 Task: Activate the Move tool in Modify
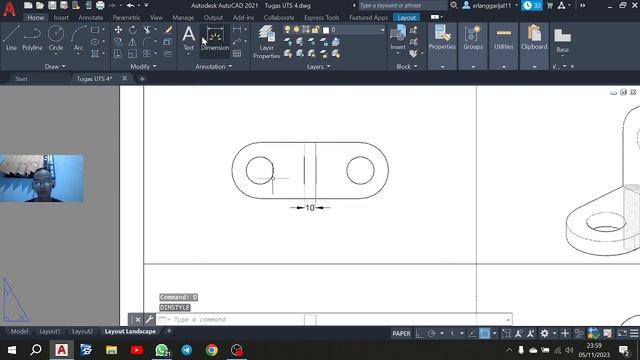point(118,30)
